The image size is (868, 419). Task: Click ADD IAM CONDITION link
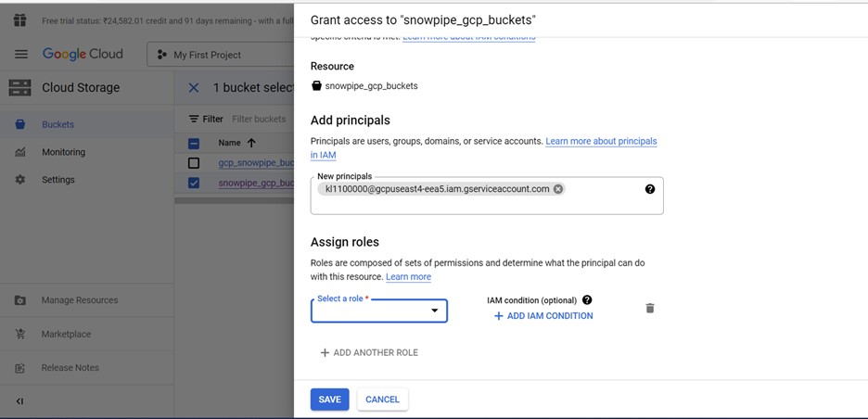point(543,316)
